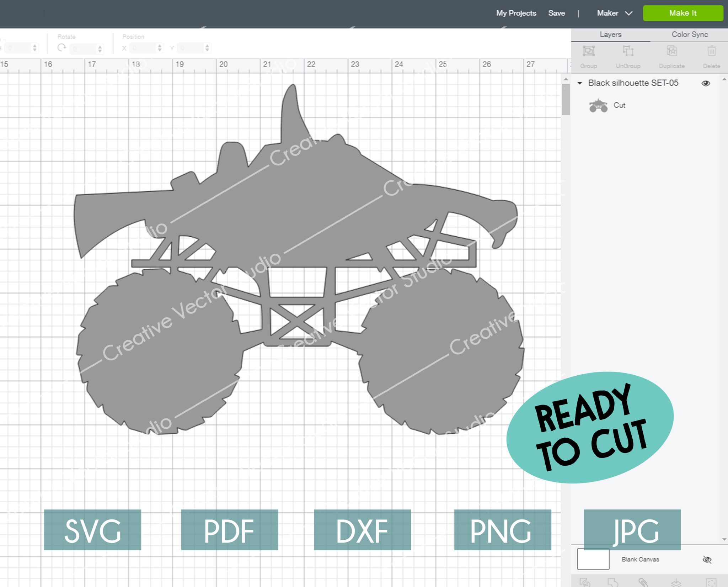This screenshot has height=587, width=728.
Task: Select the monster truck Cut layer thumbnail
Action: point(598,105)
